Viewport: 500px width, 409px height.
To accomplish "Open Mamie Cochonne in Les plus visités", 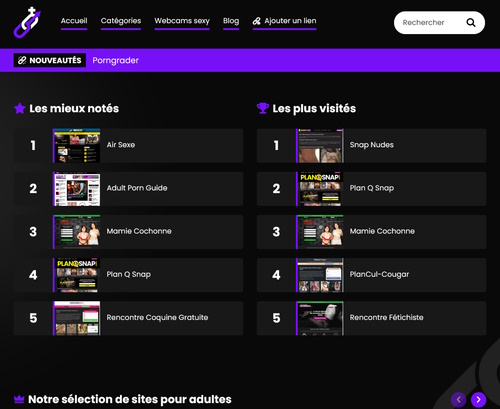I will click(x=382, y=231).
